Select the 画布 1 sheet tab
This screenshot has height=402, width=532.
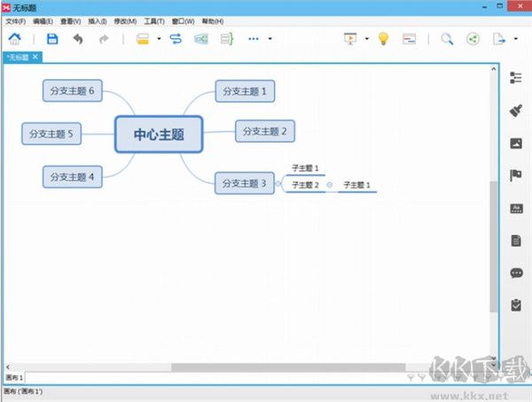pyautogui.click(x=14, y=377)
